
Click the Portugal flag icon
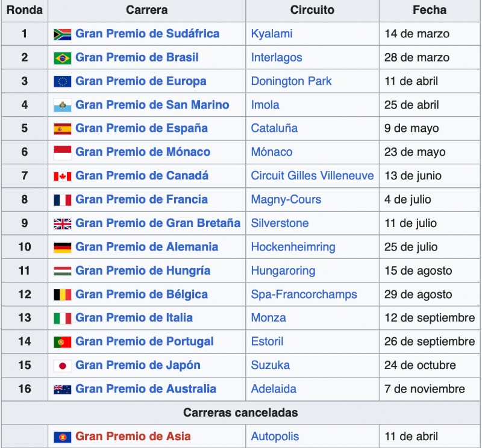tap(63, 342)
